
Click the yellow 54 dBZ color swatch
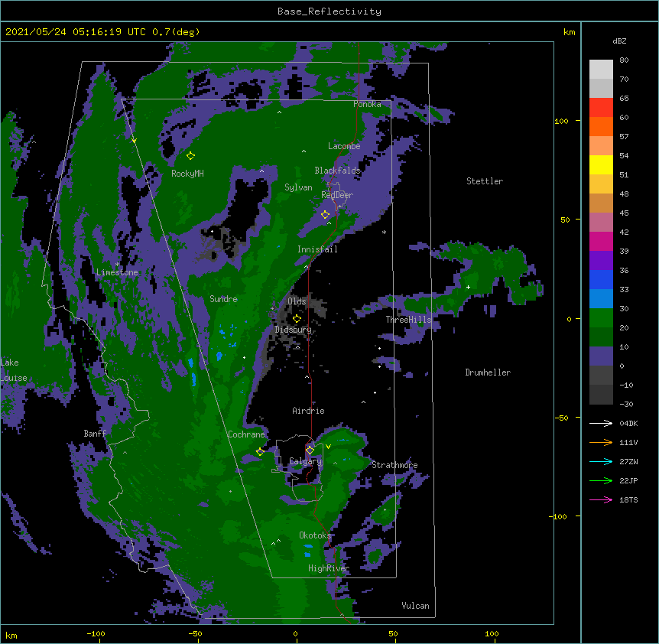point(601,164)
